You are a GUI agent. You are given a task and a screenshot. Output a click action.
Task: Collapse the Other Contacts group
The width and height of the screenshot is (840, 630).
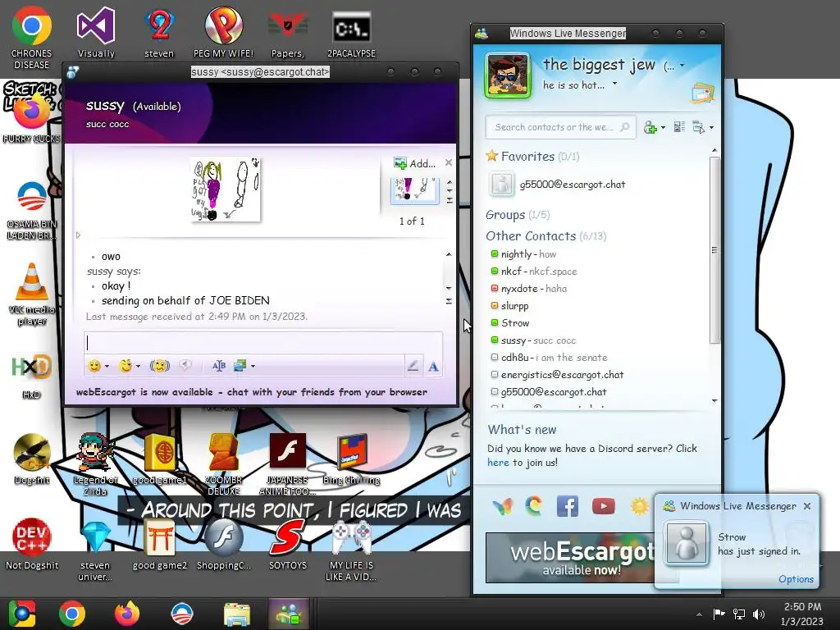tap(531, 236)
